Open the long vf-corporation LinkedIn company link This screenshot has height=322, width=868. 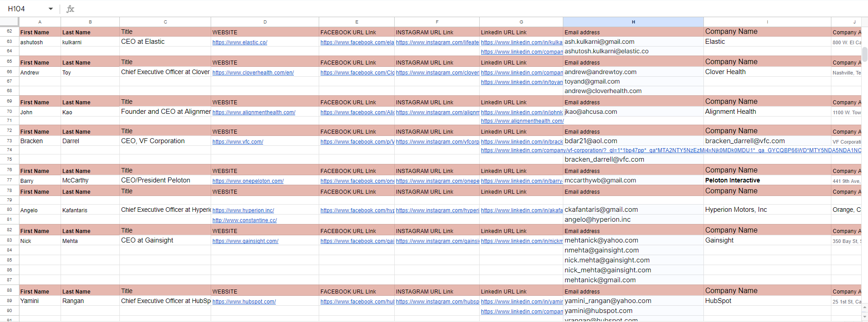click(x=671, y=150)
